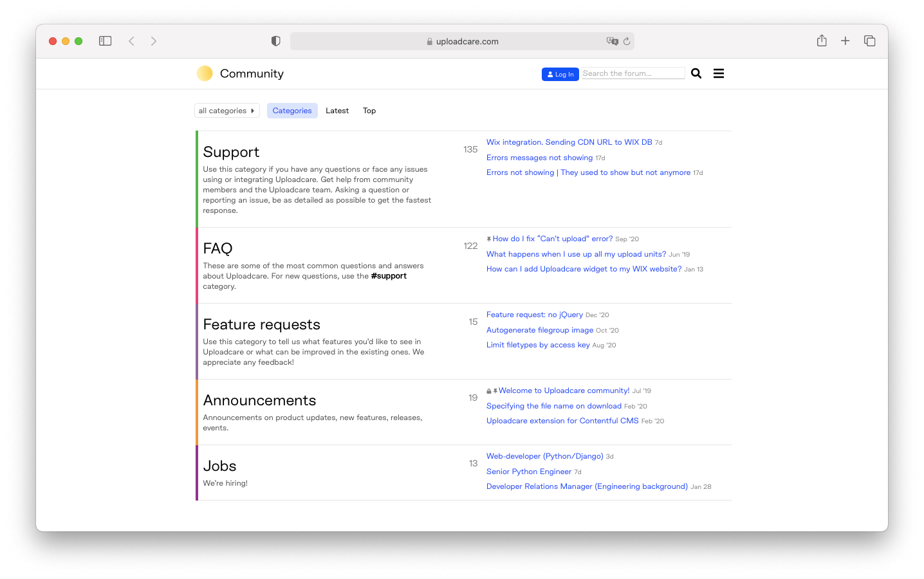Open the Share icon in toolbar
Screen dimensions: 924x579
pos(822,41)
